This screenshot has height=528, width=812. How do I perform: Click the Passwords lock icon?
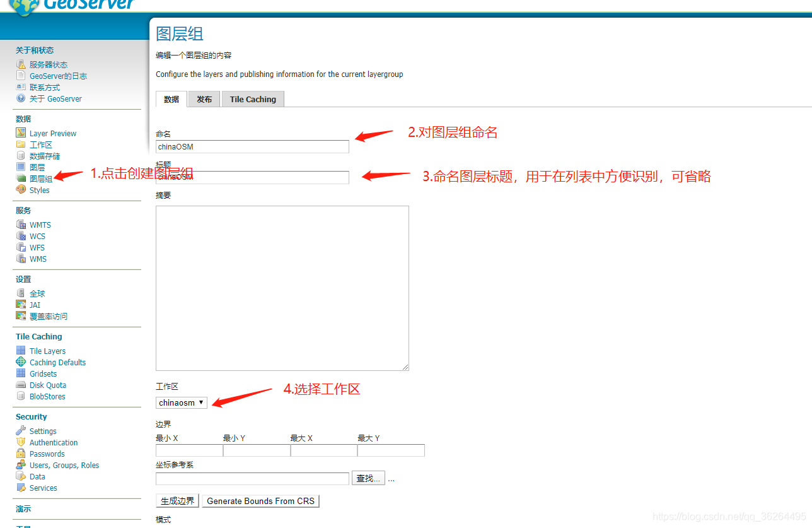(21, 454)
